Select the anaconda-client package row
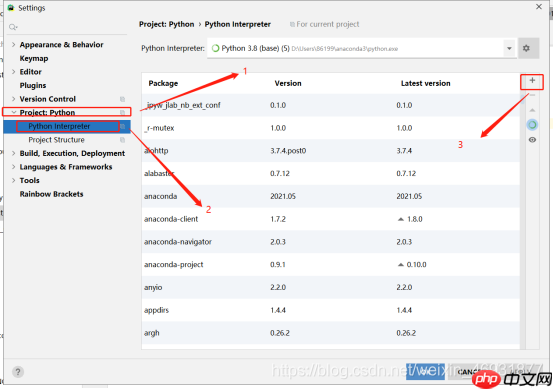 pos(330,219)
